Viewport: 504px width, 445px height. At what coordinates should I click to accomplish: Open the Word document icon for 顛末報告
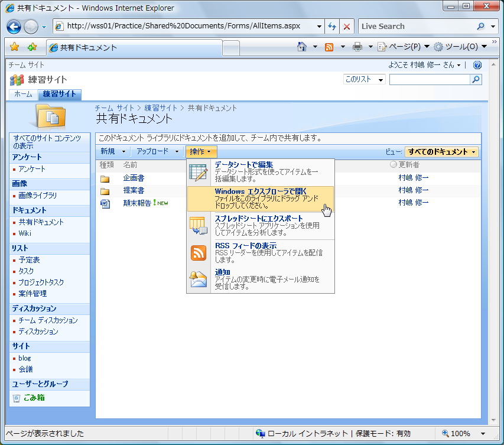(x=105, y=203)
